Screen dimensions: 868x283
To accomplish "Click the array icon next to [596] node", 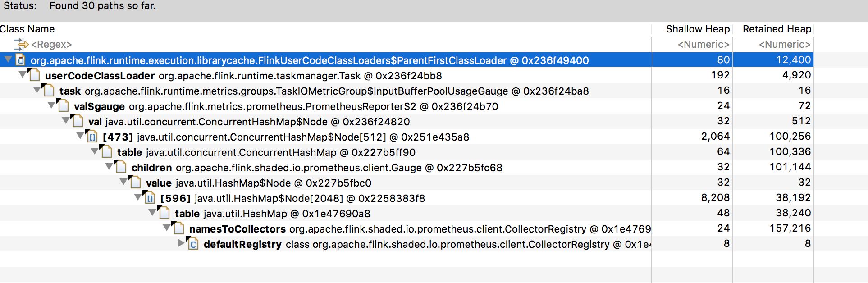I will click(150, 198).
